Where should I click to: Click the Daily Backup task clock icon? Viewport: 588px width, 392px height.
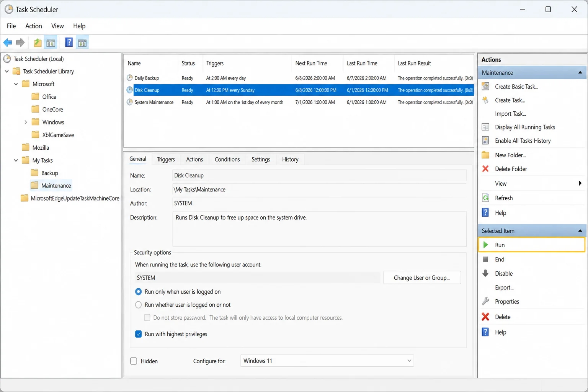coord(130,78)
